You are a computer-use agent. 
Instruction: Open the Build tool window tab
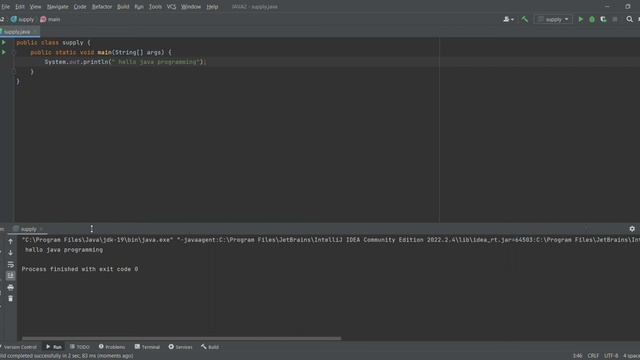pos(210,347)
